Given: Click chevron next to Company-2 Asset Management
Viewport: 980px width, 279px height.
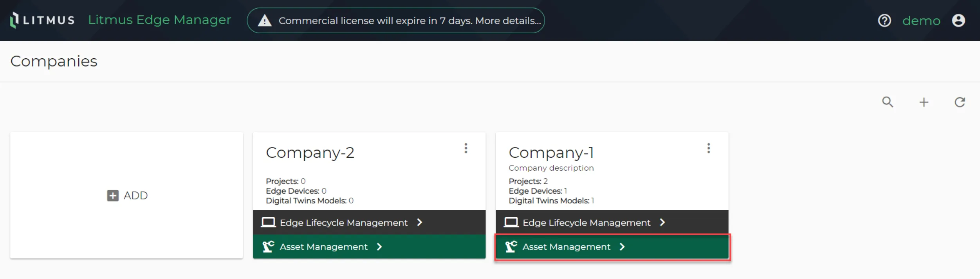Looking at the screenshot, I should [x=379, y=247].
